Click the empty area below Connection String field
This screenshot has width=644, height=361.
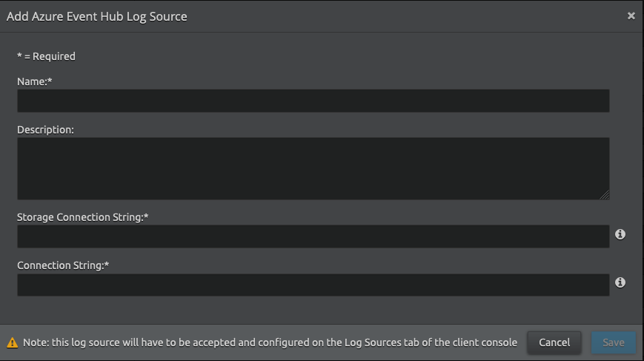(x=313, y=310)
